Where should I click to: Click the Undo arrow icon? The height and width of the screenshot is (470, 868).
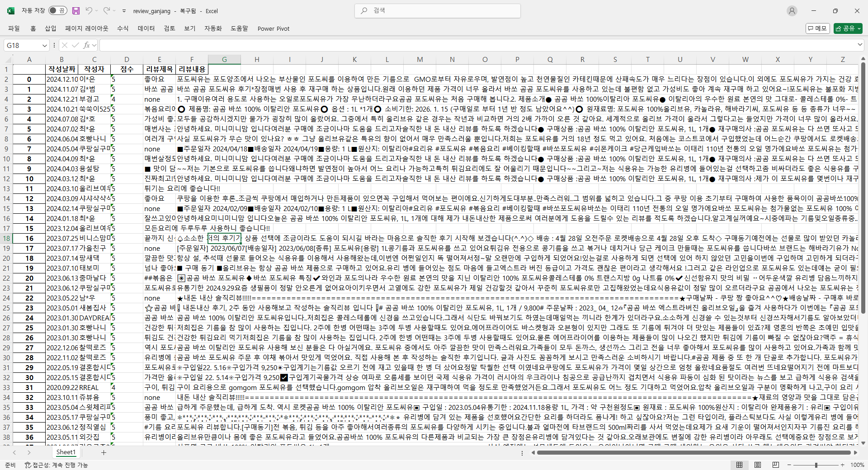coord(89,11)
